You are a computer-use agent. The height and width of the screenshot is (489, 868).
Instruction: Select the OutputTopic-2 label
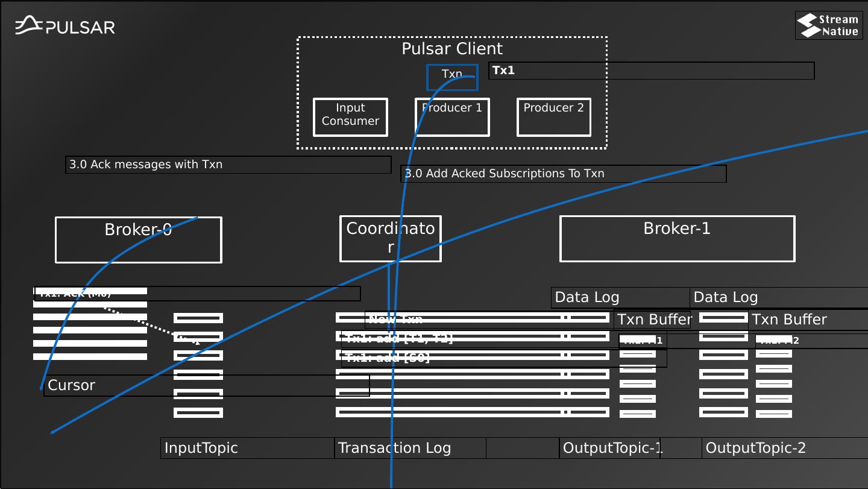[755, 448]
